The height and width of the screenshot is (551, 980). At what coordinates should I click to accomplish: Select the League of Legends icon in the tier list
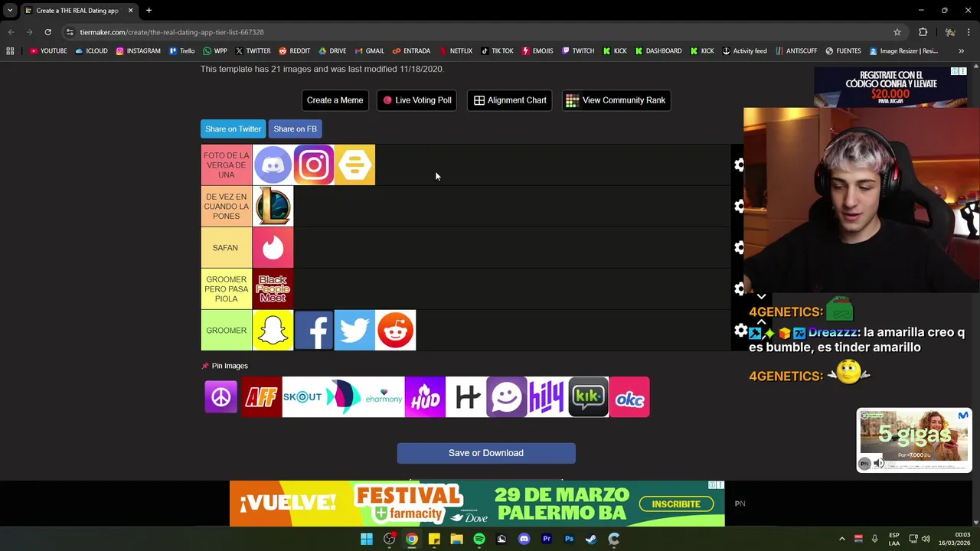273,206
